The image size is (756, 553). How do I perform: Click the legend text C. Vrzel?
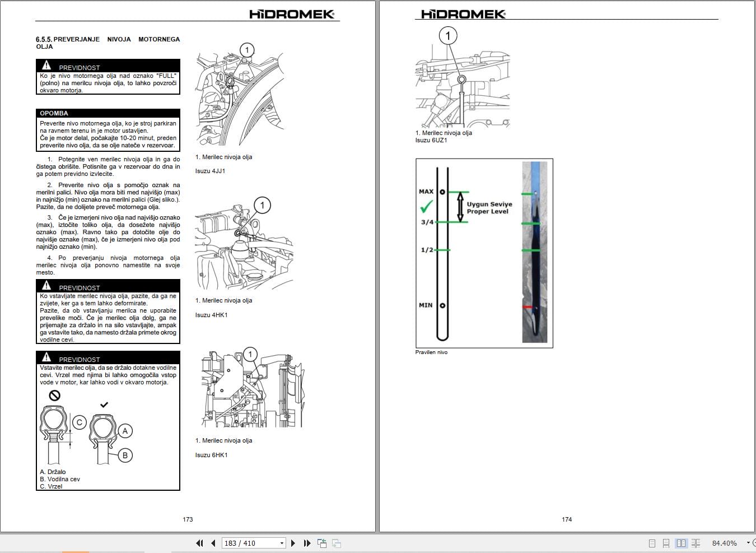[x=51, y=486]
